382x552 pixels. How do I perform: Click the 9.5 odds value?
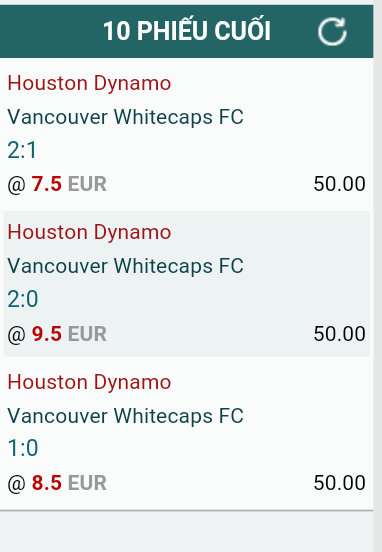pyautogui.click(x=47, y=334)
